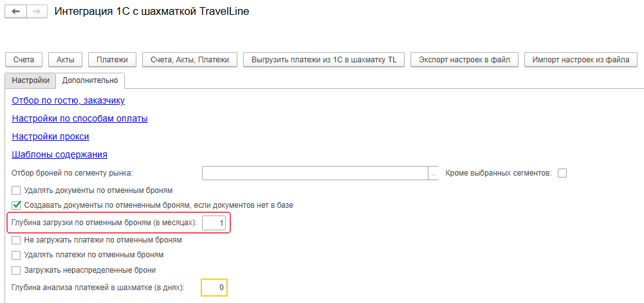Click the back arrow navigation icon

15,12
